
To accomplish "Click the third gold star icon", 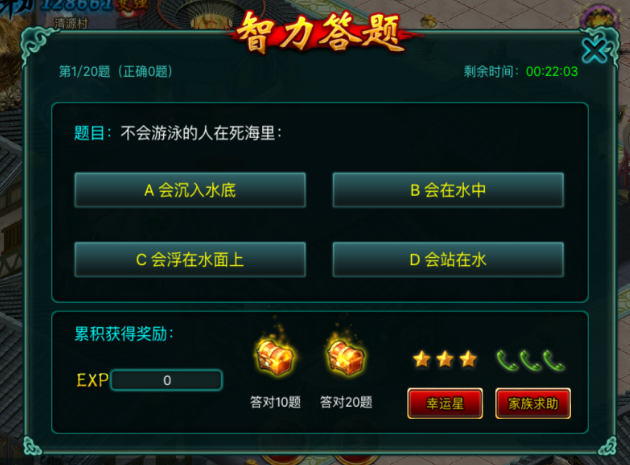I will point(468,359).
